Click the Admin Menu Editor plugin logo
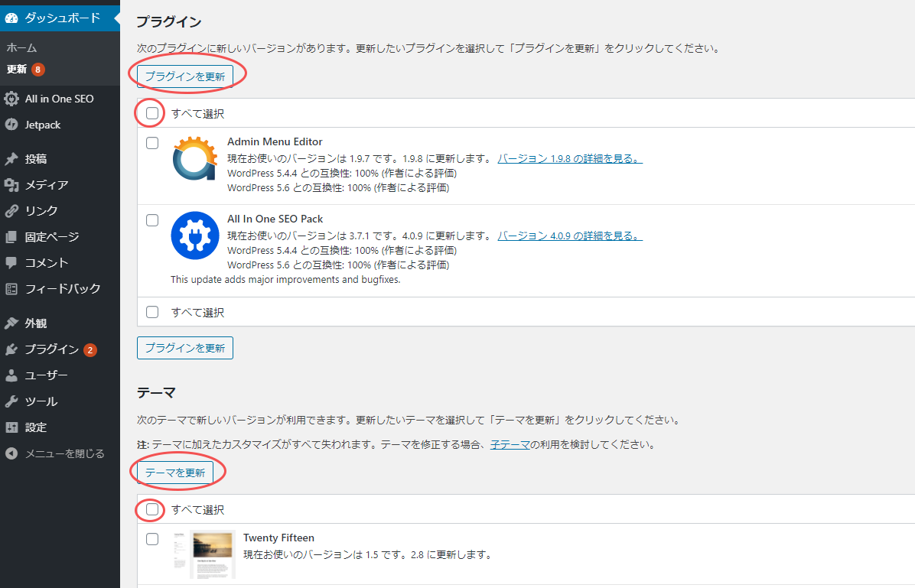This screenshot has height=588, width=915. pyautogui.click(x=195, y=158)
